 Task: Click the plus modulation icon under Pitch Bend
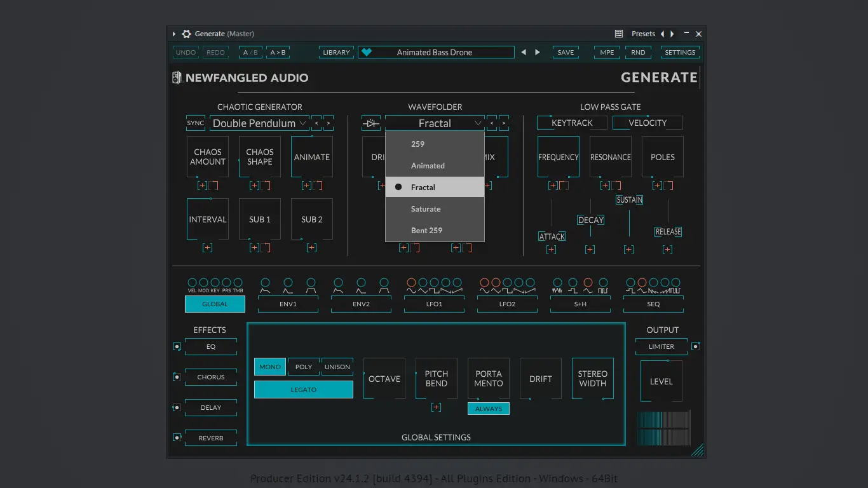tap(436, 407)
